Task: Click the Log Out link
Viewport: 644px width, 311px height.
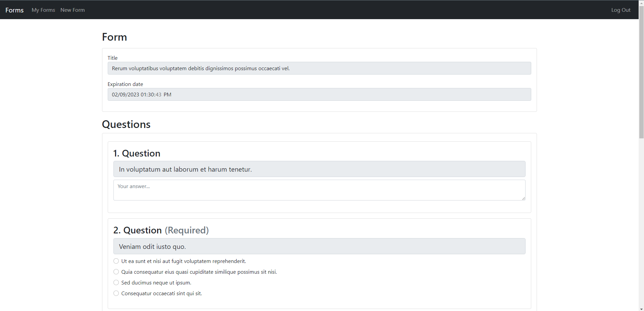Action: [621, 10]
